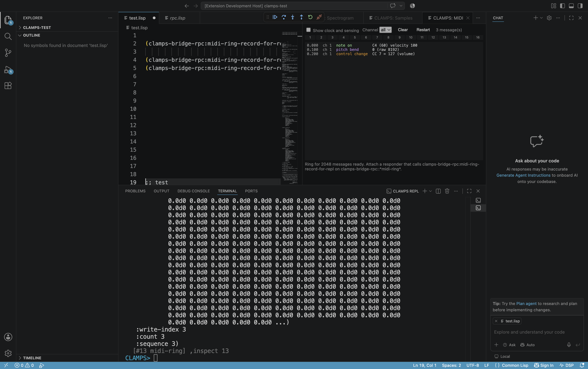588x369 pixels.
Task: Open notifications bell in status bar
Action: 582,365
